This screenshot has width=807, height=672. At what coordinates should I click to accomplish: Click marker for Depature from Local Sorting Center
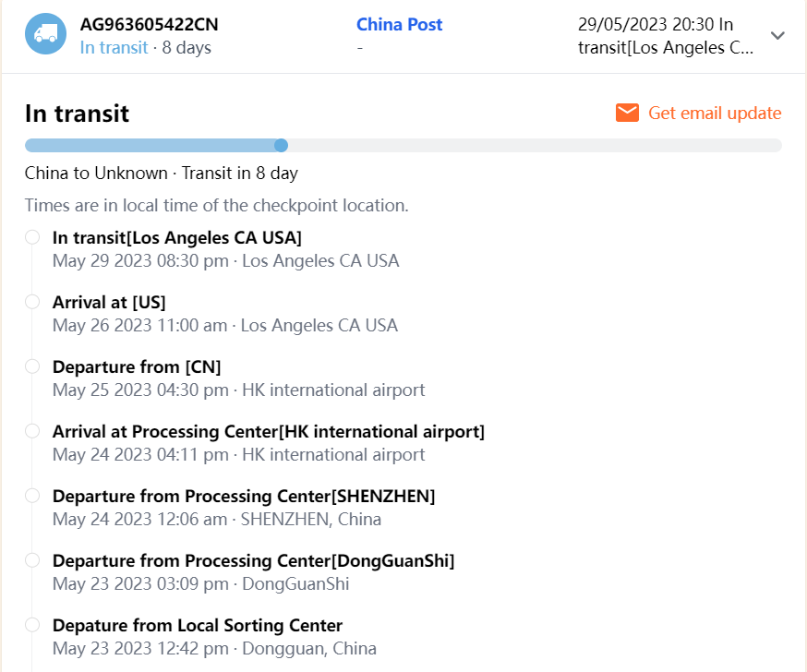click(x=32, y=625)
